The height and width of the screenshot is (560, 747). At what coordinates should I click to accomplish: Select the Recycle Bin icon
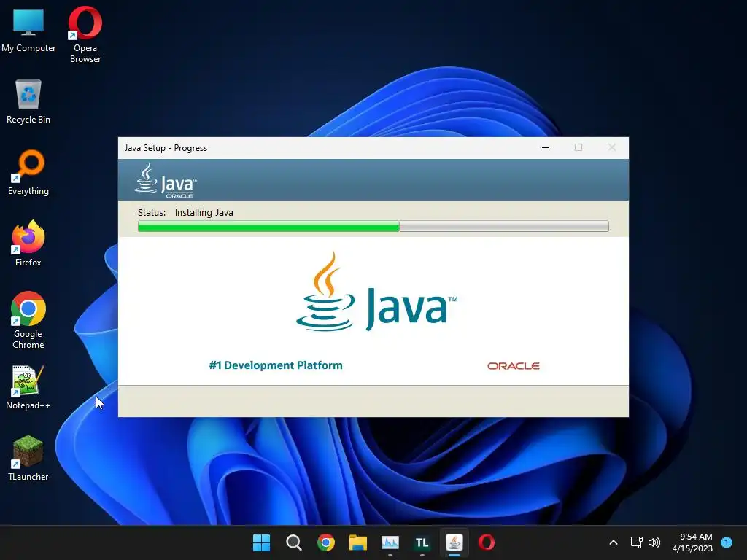28,101
